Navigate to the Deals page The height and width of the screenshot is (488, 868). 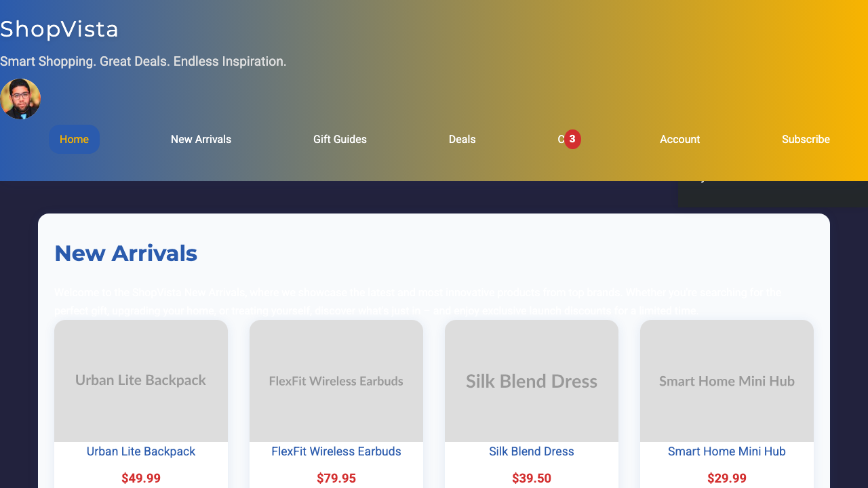462,139
